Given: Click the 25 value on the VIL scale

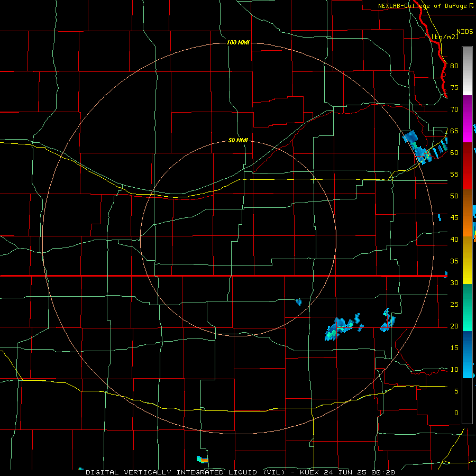Looking at the screenshot, I should point(454,305).
